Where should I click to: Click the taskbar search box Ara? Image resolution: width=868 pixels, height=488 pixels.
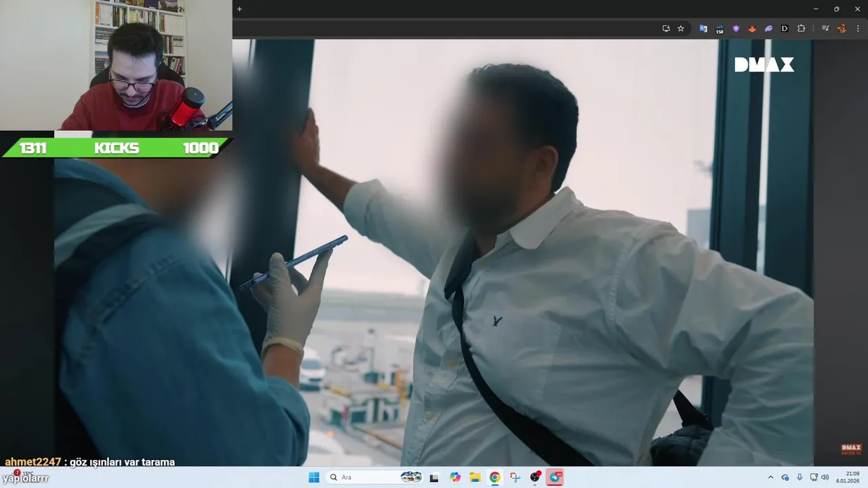pos(375,477)
